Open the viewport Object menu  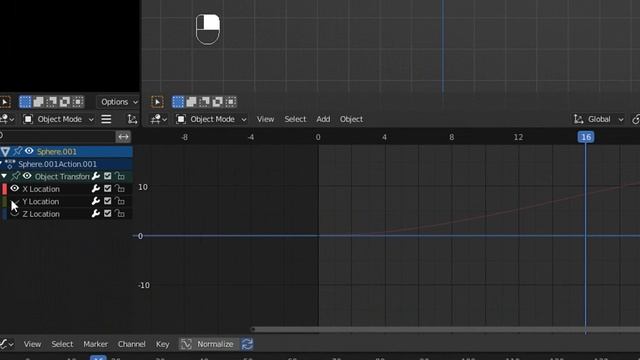point(351,119)
